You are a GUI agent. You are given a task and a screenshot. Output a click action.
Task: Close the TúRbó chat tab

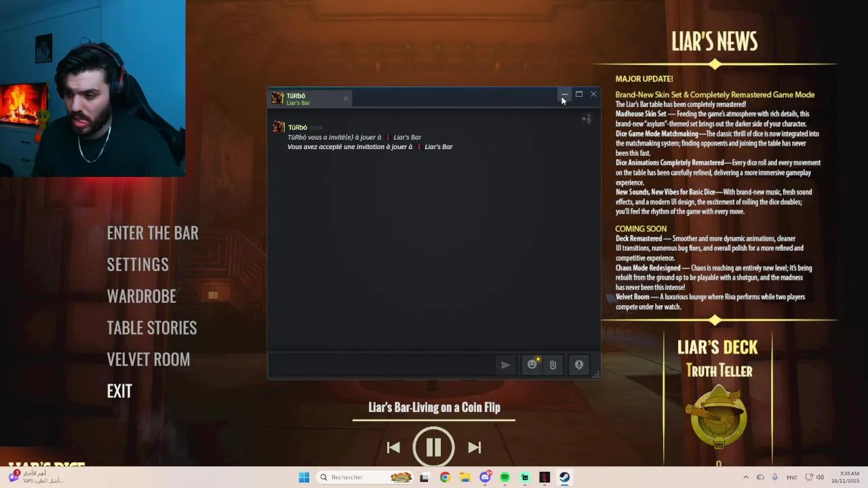(x=345, y=99)
